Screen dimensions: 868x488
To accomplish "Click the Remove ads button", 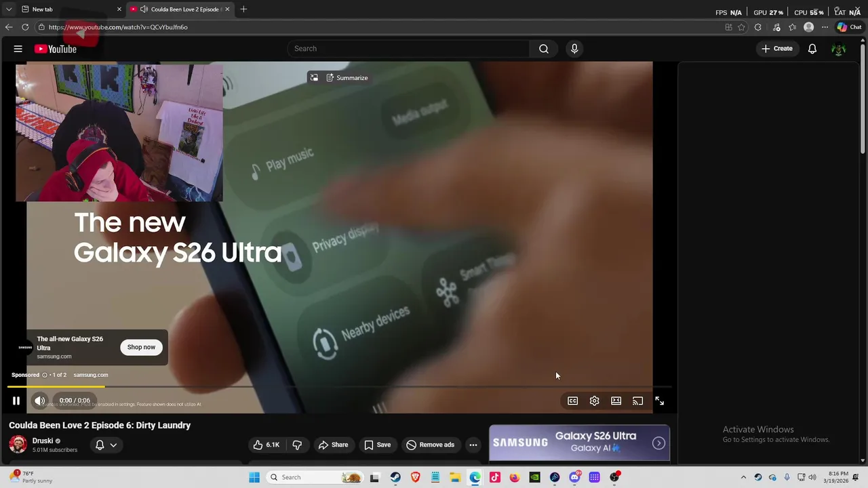I will click(x=431, y=445).
